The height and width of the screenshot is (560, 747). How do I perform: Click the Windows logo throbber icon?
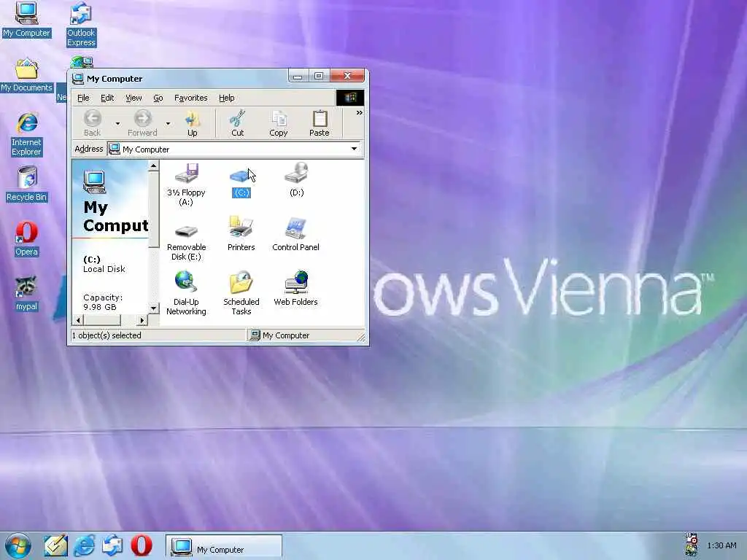pyautogui.click(x=350, y=98)
